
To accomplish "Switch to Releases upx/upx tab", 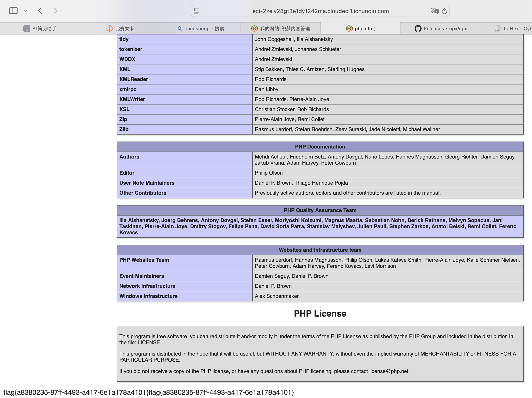I will pyautogui.click(x=445, y=29).
